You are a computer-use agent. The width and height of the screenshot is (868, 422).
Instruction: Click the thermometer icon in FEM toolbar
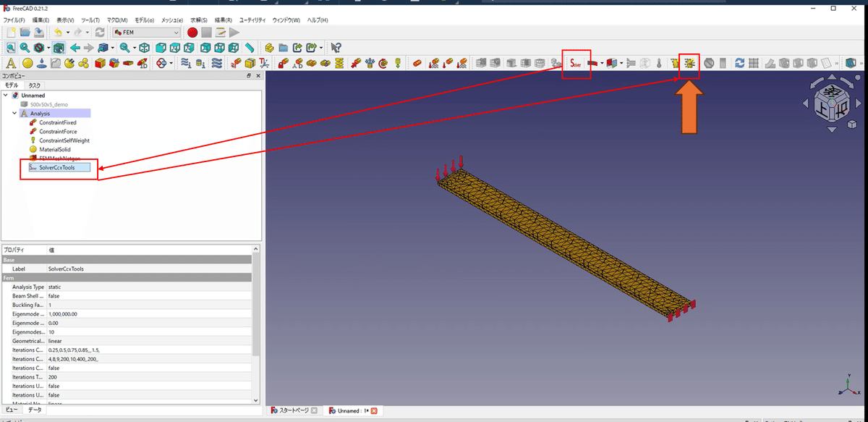tap(659, 63)
